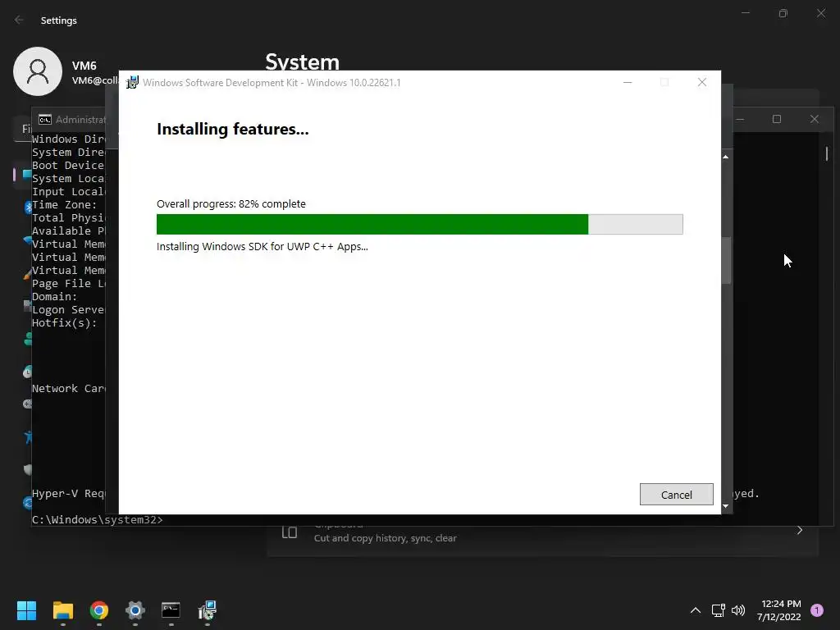Minimize the Windows SDK installer window

[628, 83]
